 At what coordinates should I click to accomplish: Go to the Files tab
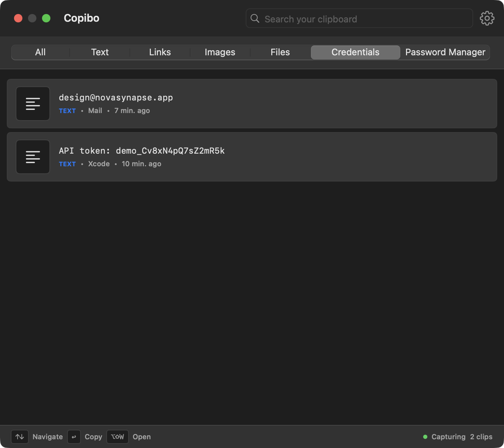coord(280,52)
